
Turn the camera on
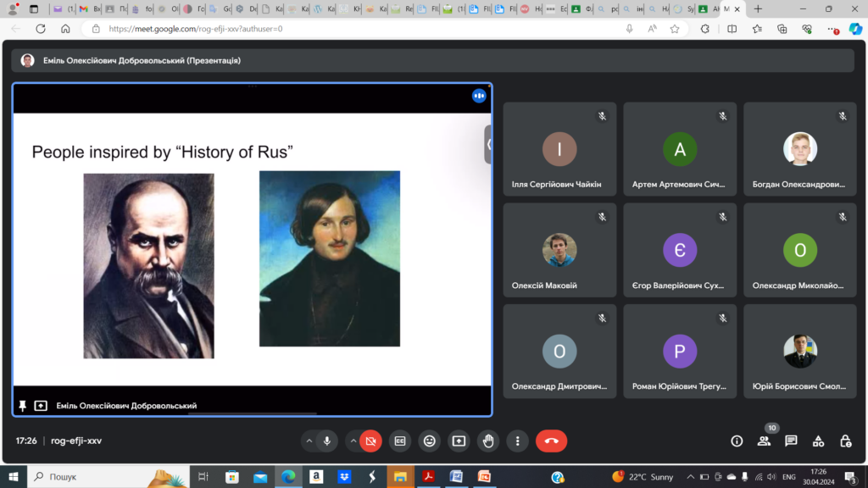[x=370, y=441]
